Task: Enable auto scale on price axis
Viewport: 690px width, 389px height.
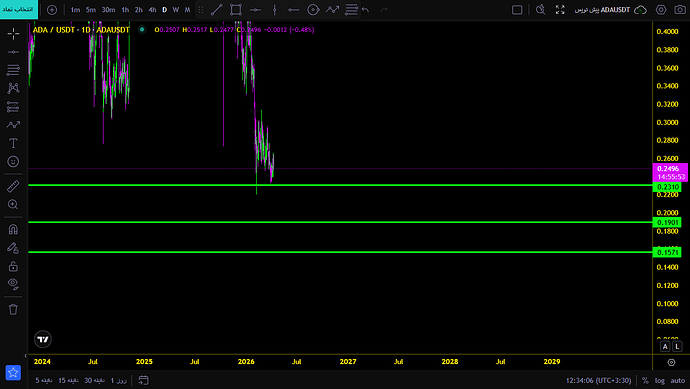Action: point(678,381)
